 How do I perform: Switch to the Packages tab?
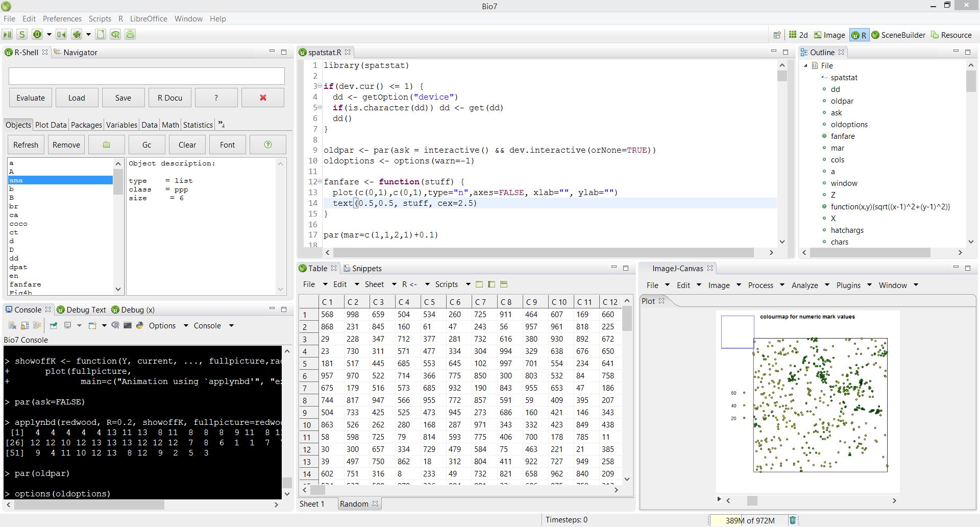tap(86, 125)
